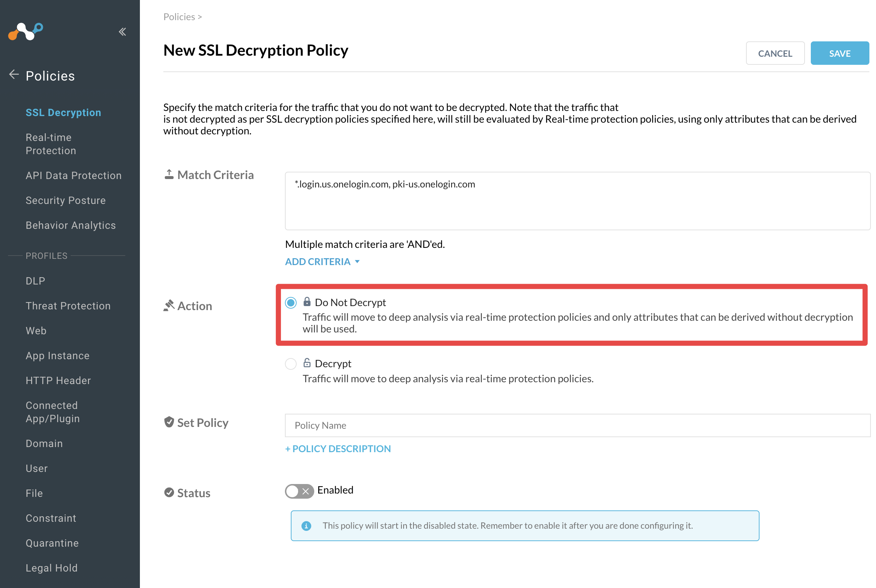Expand the POLICY DESCRIPTION field

coord(338,449)
